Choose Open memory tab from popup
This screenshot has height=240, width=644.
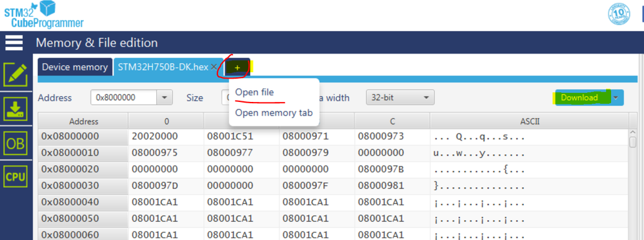pos(274,113)
